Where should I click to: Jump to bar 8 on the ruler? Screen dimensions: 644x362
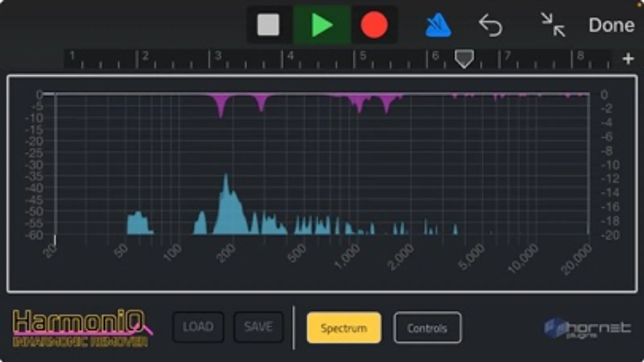(580, 56)
